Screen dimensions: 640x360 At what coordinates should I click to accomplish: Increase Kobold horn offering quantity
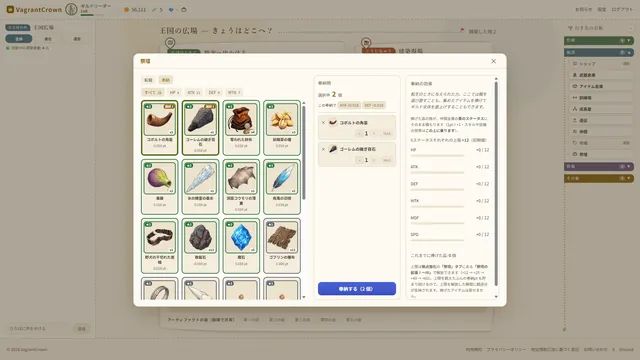point(374,133)
